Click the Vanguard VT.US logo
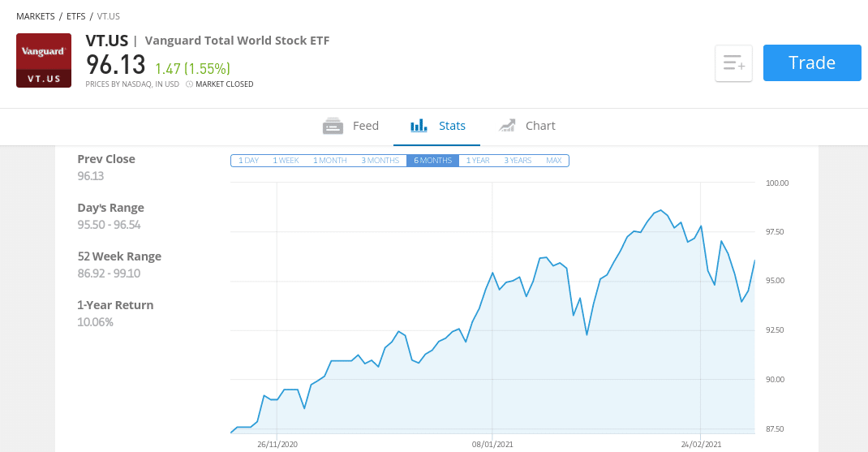 44,60
